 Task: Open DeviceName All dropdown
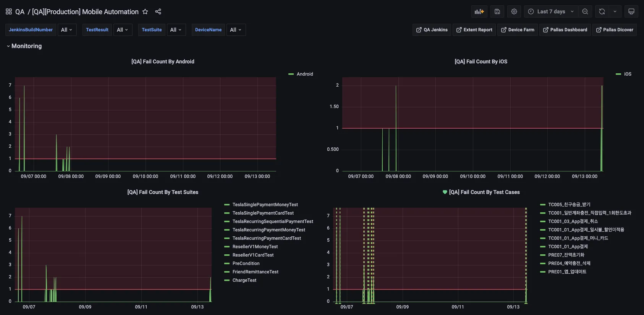[x=236, y=30]
